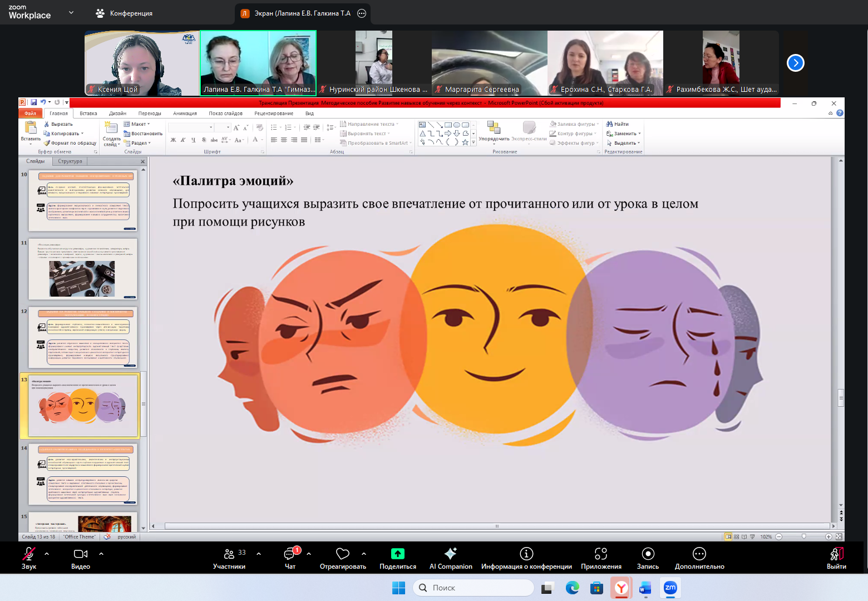Expand audio options arrow

click(47, 554)
